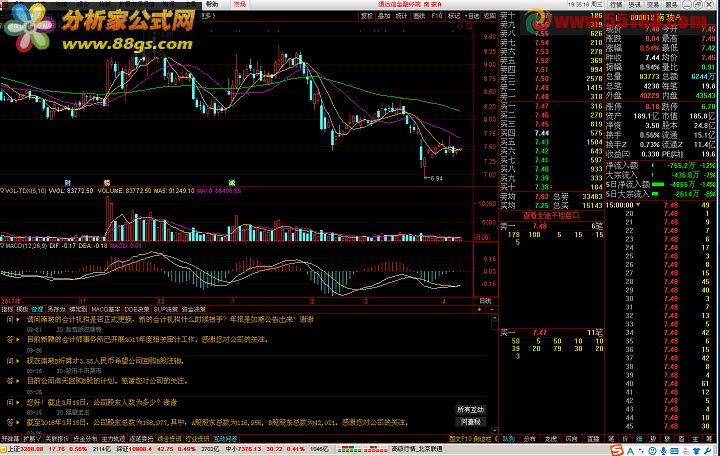Screen dimensions: 720x456
Task: Select the SUP决策 indicator tab
Action: click(165, 310)
